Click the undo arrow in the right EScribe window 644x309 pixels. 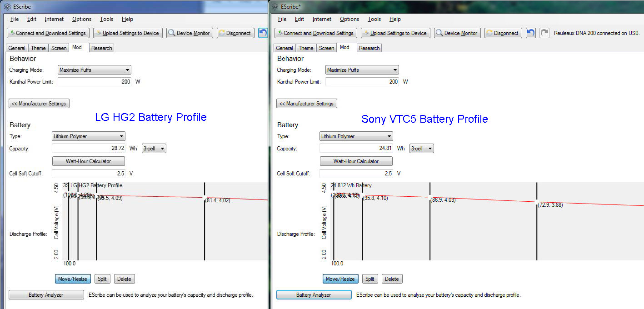[530, 33]
